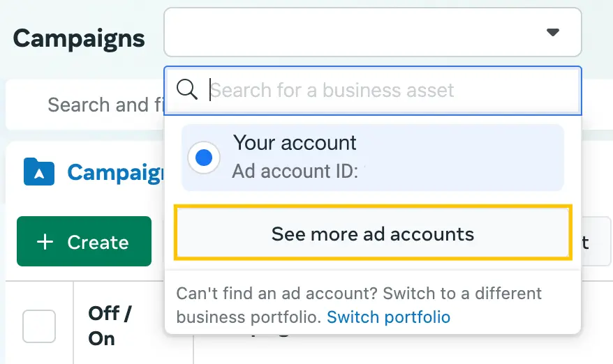The width and height of the screenshot is (613, 364).
Task: Click the magnifier icon in the asset search
Action: pos(187,90)
